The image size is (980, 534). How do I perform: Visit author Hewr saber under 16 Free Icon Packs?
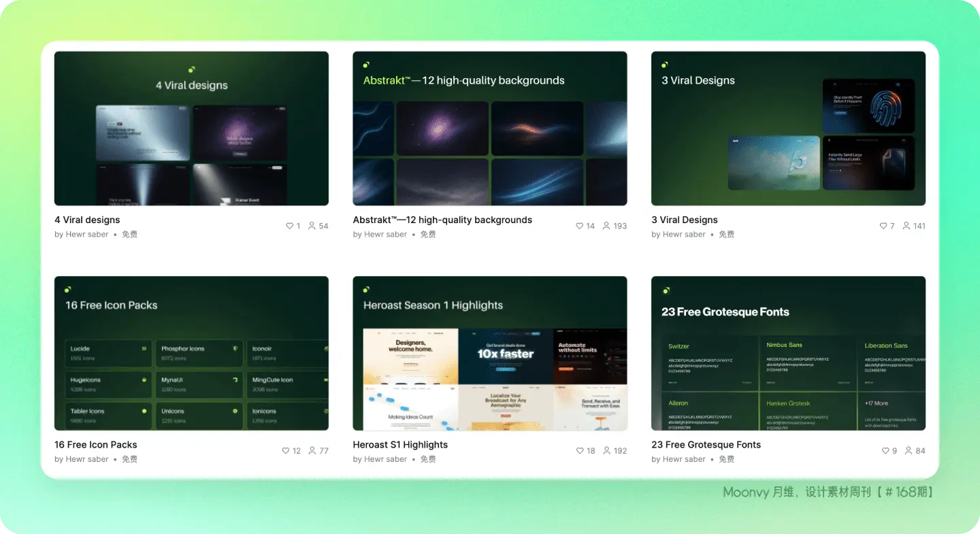tap(87, 459)
